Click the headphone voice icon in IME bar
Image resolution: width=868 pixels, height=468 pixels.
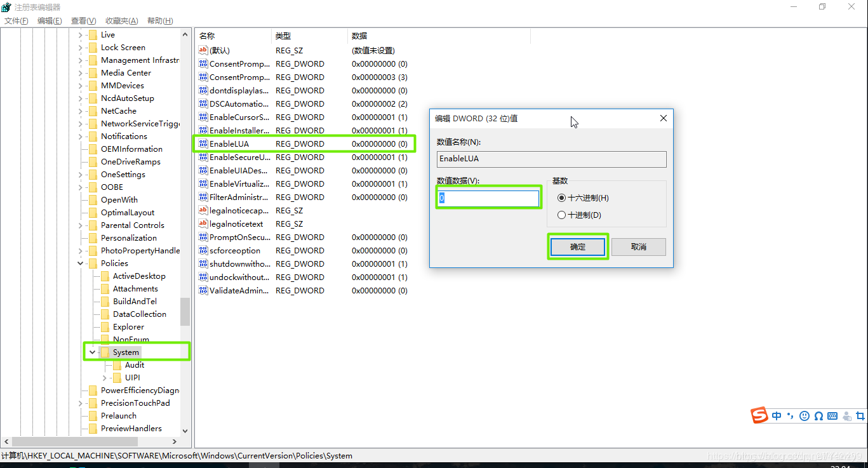point(818,416)
